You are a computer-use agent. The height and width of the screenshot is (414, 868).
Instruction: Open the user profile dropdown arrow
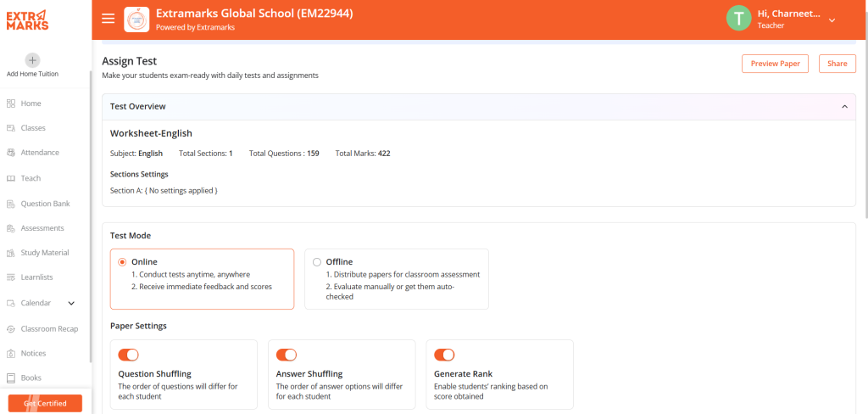point(832,20)
